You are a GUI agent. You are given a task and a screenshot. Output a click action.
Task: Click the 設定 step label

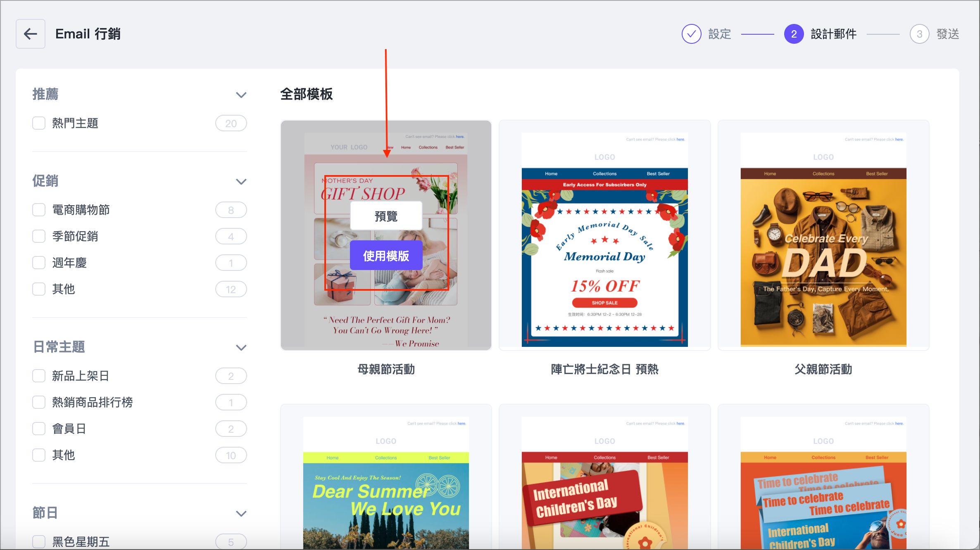click(x=720, y=34)
